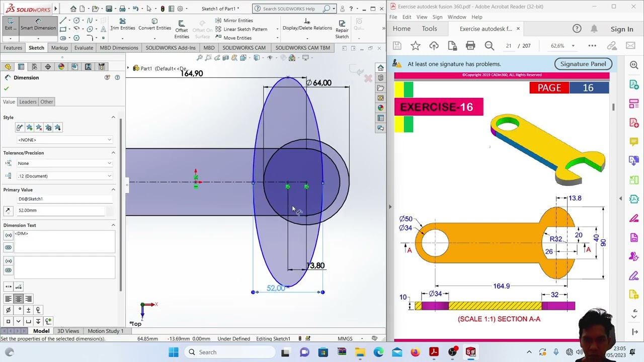Screen dimensions: 644x362
Task: Open the Motion Study 1 tab
Action: (106, 331)
